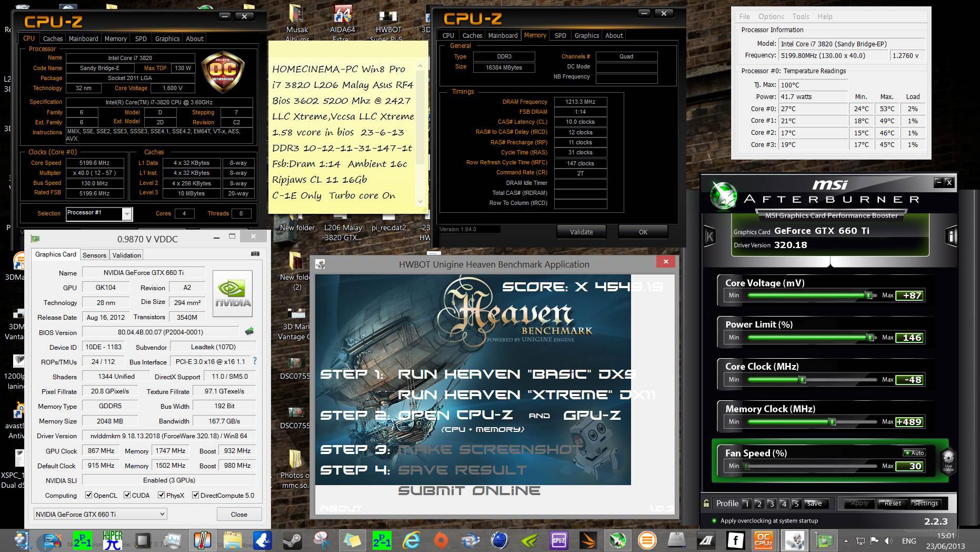Open the Origin taskbar icon

coord(441,540)
